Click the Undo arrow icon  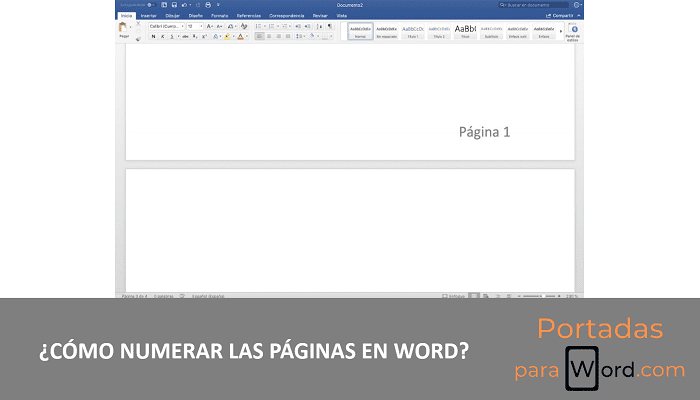tap(184, 5)
